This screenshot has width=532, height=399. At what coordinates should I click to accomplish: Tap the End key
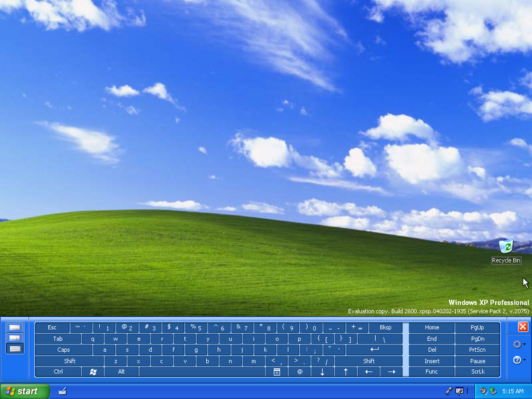432,339
